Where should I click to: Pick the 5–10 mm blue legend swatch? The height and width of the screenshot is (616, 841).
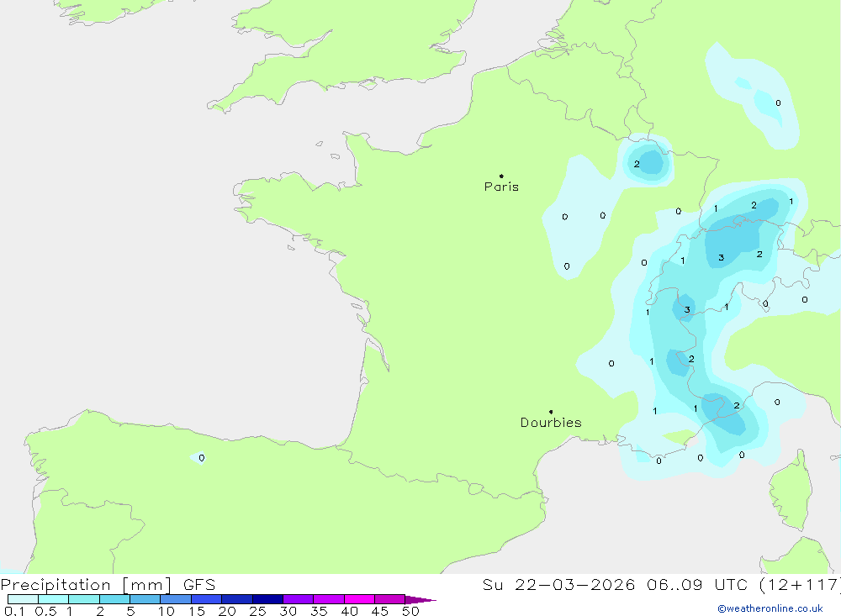click(x=145, y=599)
